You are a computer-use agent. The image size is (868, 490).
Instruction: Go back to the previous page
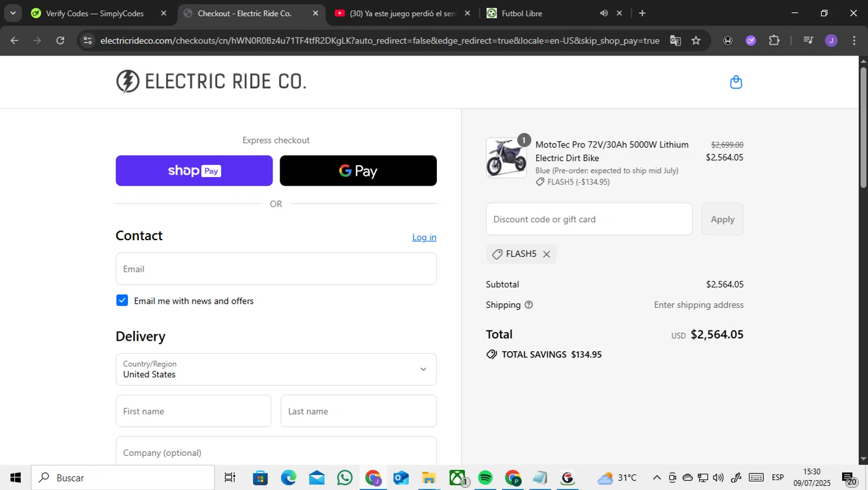pyautogui.click(x=14, y=40)
